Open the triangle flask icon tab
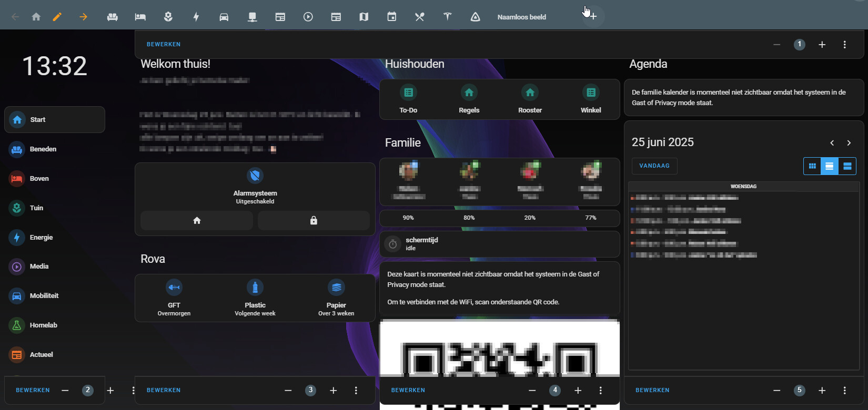 pyautogui.click(x=475, y=17)
